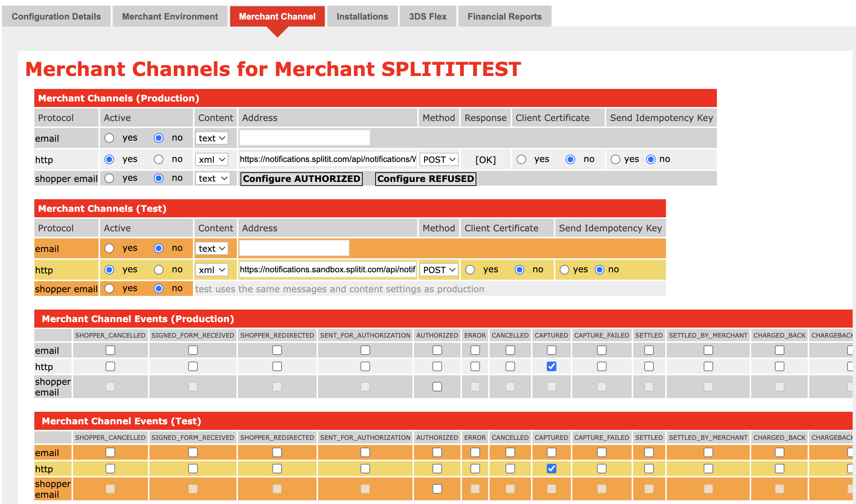The image size is (856, 504).
Task: Check test http SETTLED_BY_MERCHANT event
Action: coord(708,469)
